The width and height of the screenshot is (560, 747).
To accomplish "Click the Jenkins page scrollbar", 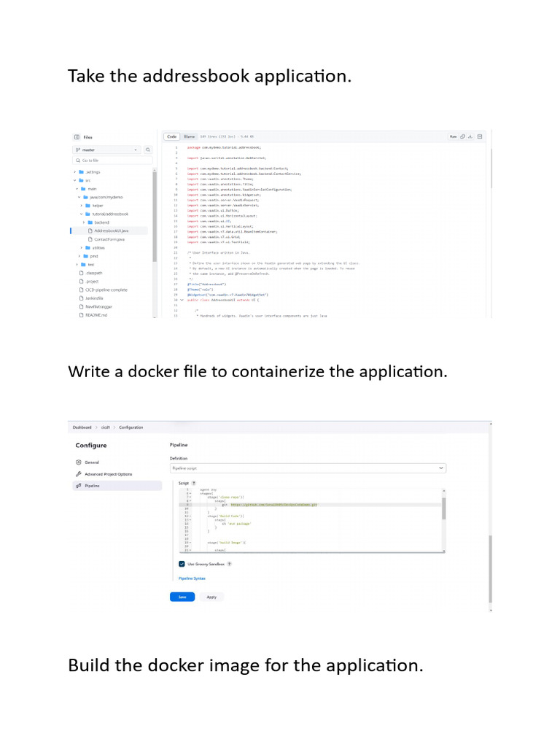I will coord(491,569).
